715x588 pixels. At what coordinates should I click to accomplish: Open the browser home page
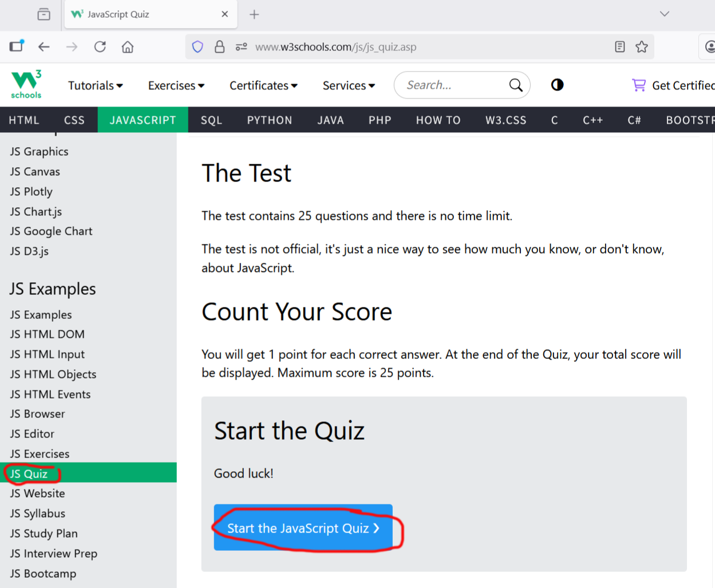[x=128, y=47]
